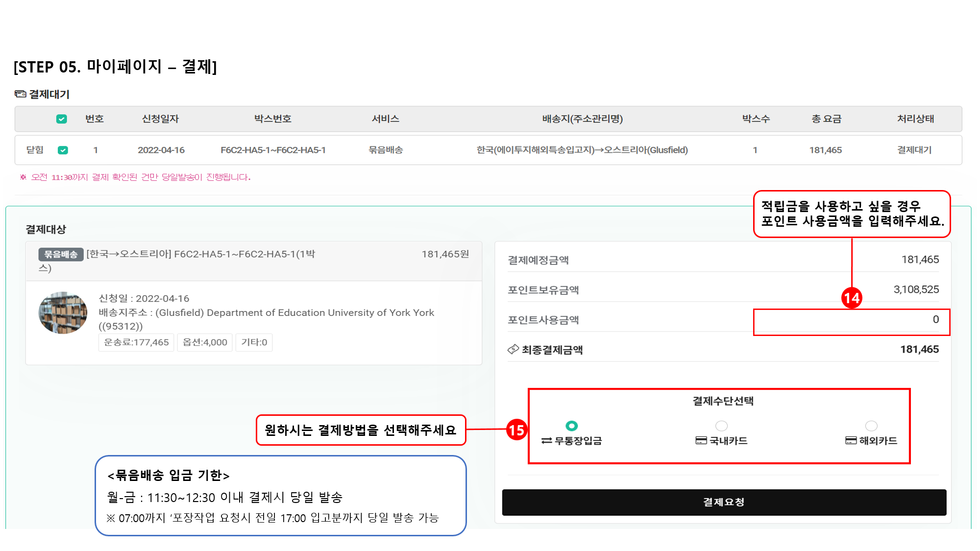Click the wallet icon beside 결제대기

pos(20,94)
